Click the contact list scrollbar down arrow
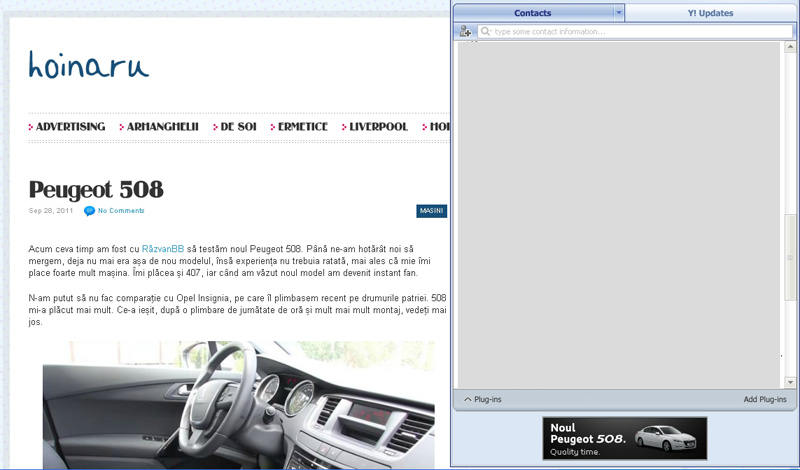Screen dimensions: 800x470 coord(790,383)
